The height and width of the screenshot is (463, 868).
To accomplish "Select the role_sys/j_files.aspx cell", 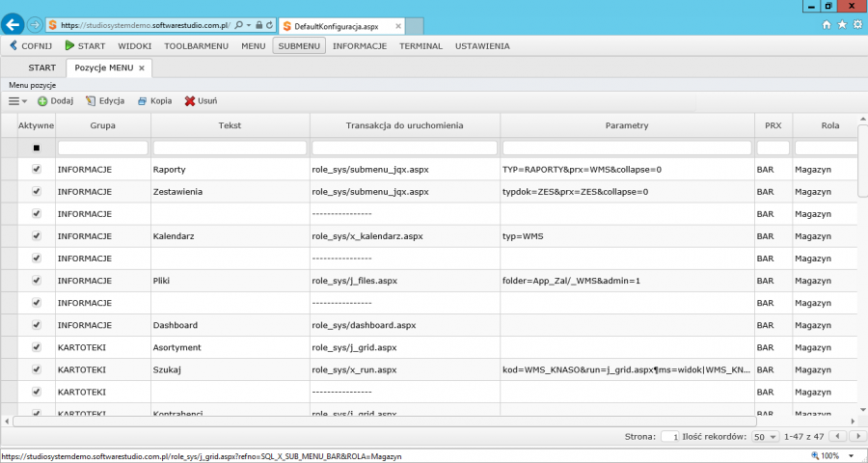I will click(x=405, y=281).
